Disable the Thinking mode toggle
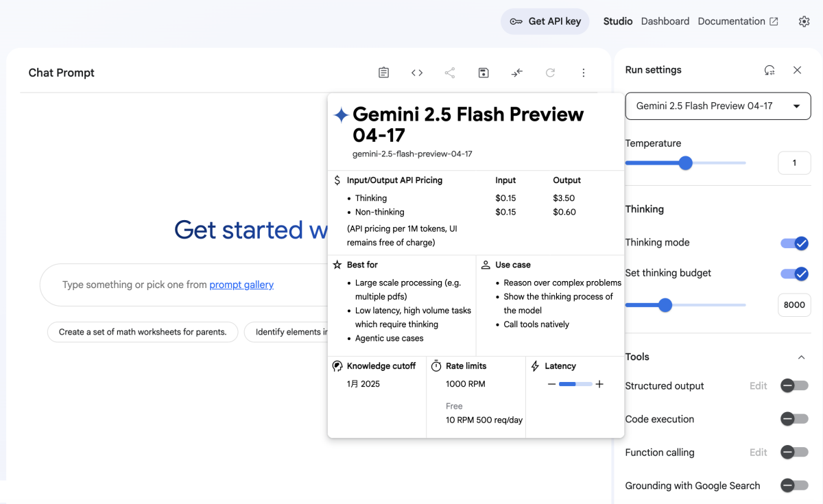Screen dimensions: 823x504 click(x=795, y=243)
